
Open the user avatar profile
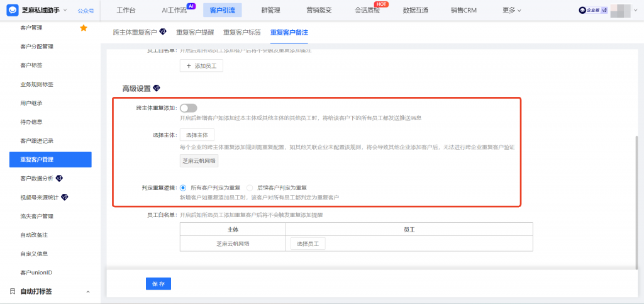620,11
